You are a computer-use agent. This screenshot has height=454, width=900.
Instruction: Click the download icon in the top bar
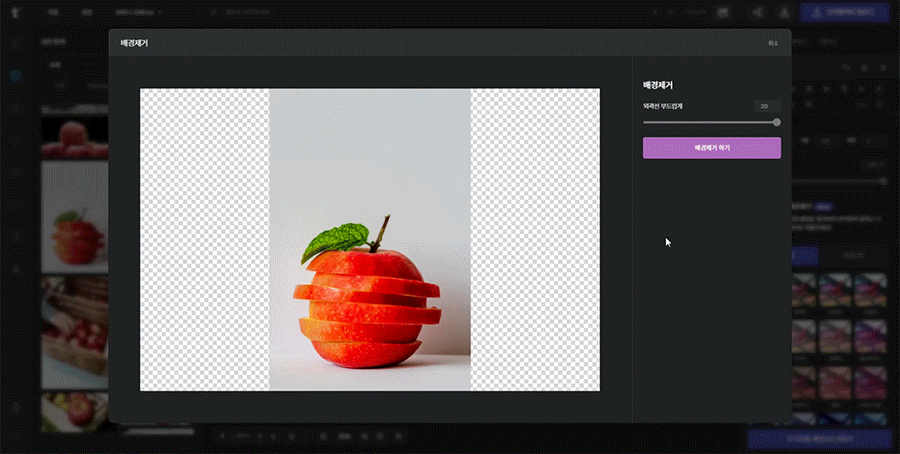(x=785, y=13)
